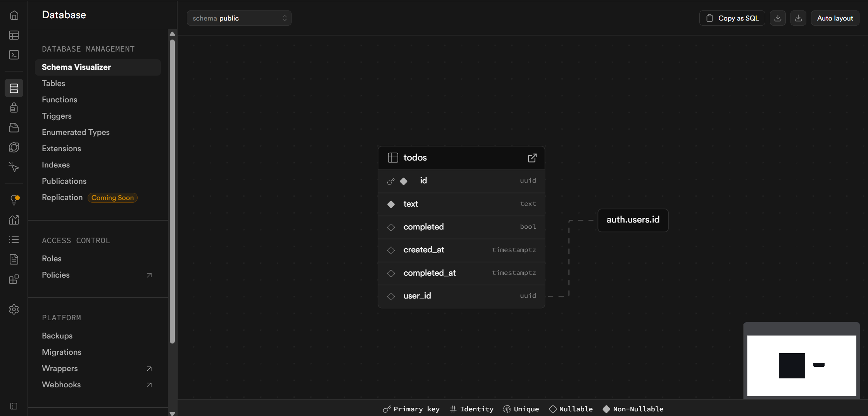
Task: Open the Indexes menu item
Action: (56, 165)
